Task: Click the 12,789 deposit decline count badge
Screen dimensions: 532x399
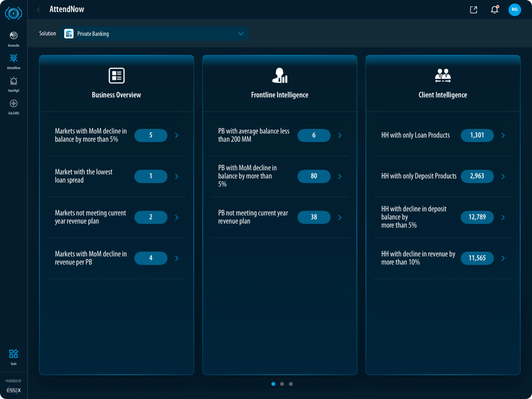Action: (x=477, y=218)
